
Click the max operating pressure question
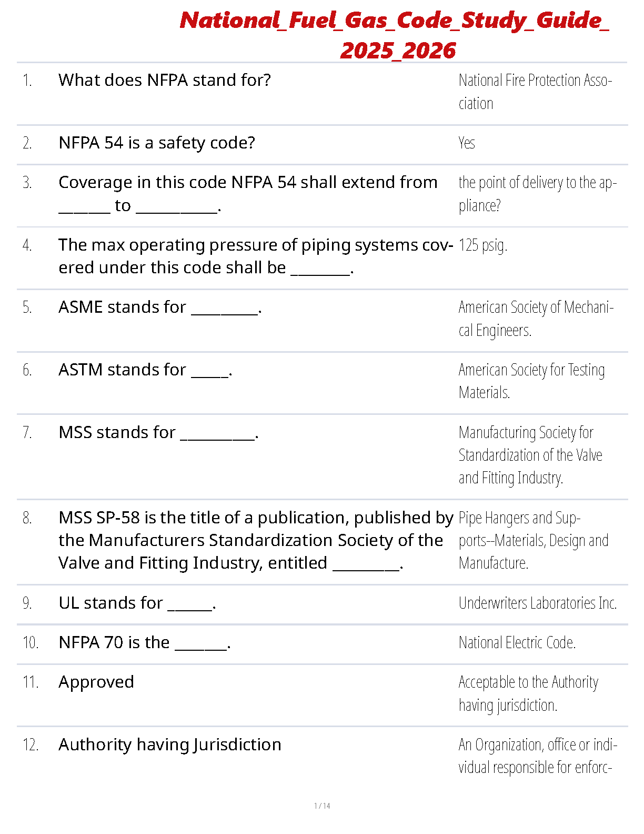click(x=255, y=256)
